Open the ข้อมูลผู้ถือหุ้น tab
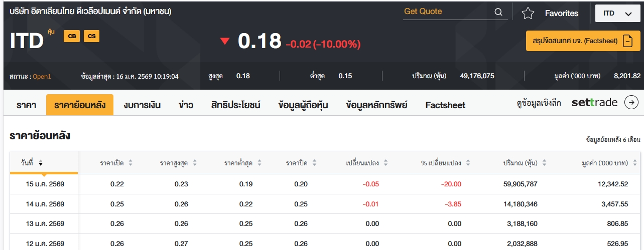 303,105
